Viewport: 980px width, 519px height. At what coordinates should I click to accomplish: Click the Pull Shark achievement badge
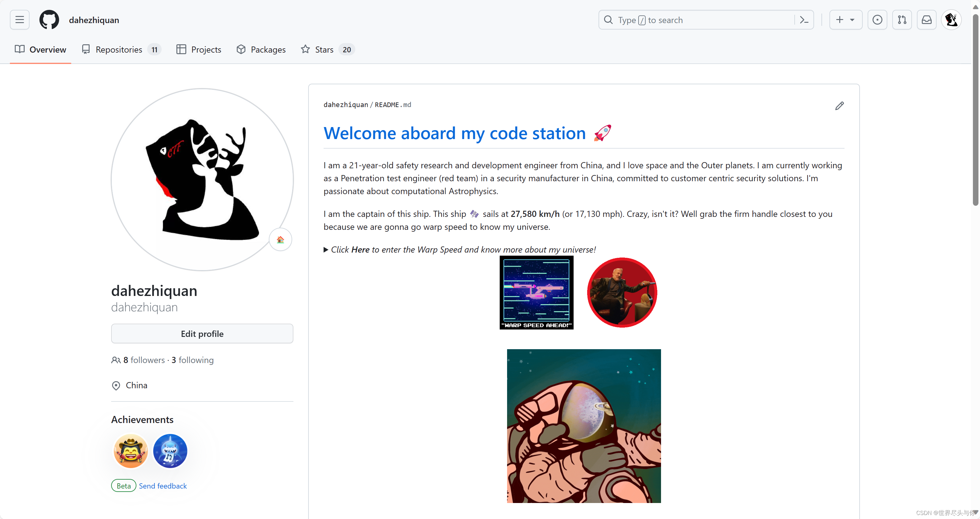pos(170,451)
